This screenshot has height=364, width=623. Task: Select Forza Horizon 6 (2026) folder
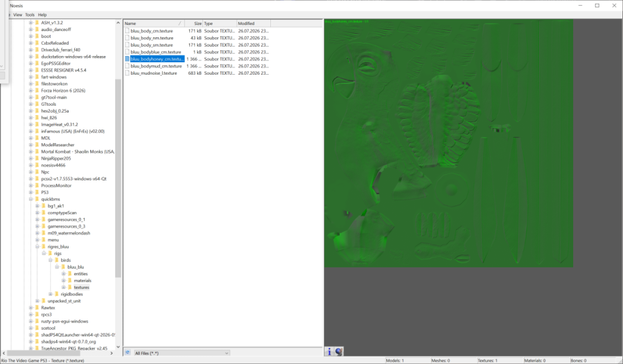point(63,90)
